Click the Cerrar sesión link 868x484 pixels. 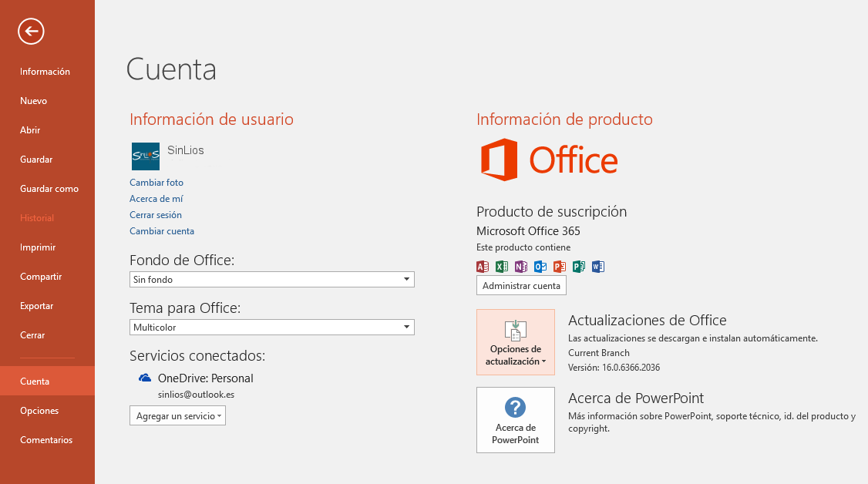point(156,214)
